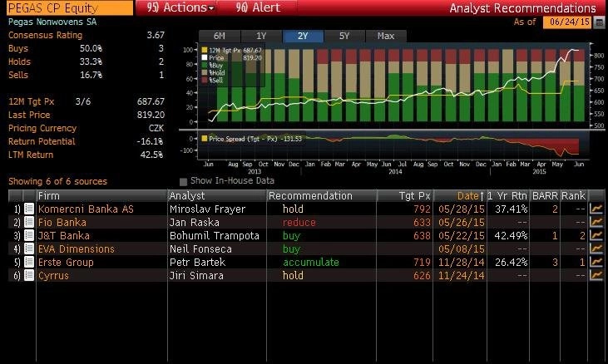The height and width of the screenshot is (364, 608).
Task: Select the 6M chart range tab
Action: [220, 36]
